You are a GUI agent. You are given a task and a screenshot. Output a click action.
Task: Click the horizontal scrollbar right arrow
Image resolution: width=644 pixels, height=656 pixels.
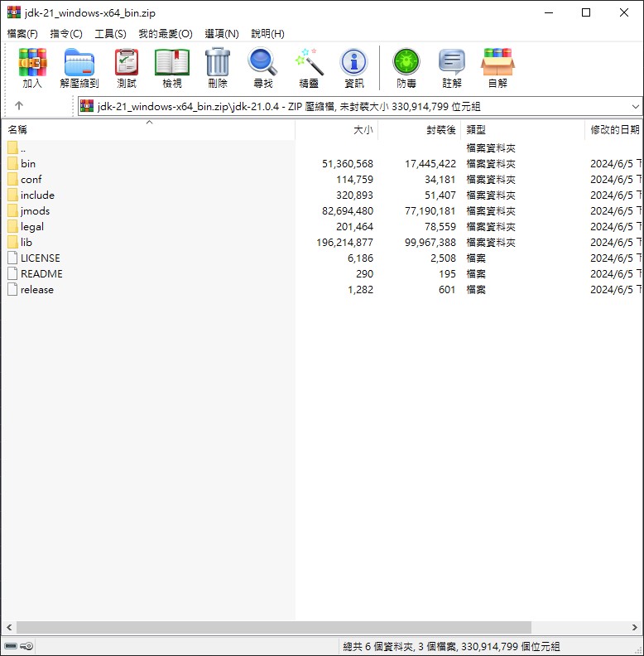(x=635, y=628)
